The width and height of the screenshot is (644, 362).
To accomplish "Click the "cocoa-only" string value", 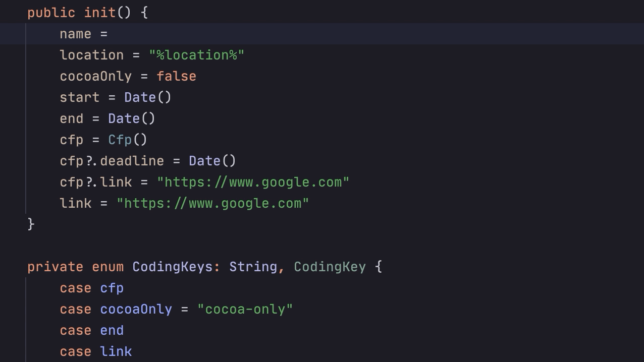I will click(245, 309).
